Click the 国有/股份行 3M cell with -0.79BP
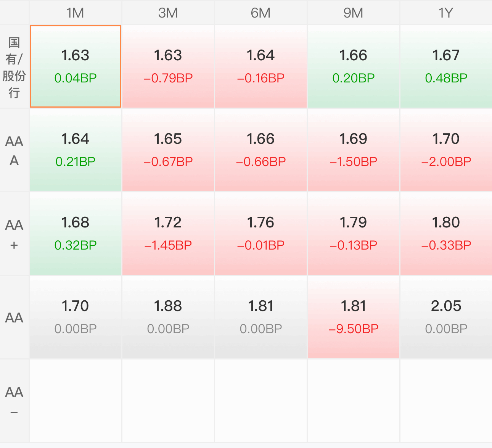The height and width of the screenshot is (448, 492). coord(168,66)
